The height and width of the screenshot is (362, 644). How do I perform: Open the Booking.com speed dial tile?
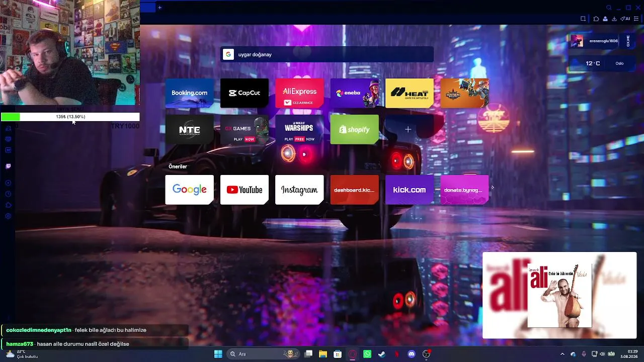[189, 93]
